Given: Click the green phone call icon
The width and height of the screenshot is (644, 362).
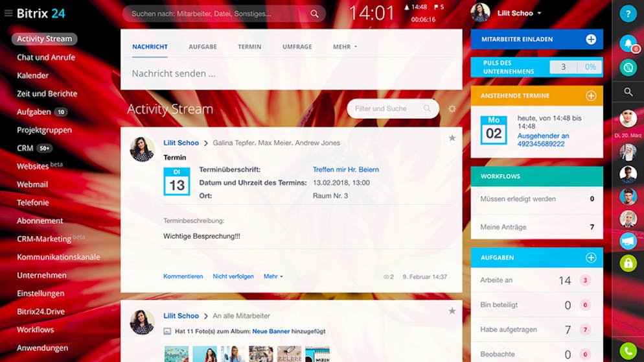Looking at the screenshot, I should click(628, 351).
